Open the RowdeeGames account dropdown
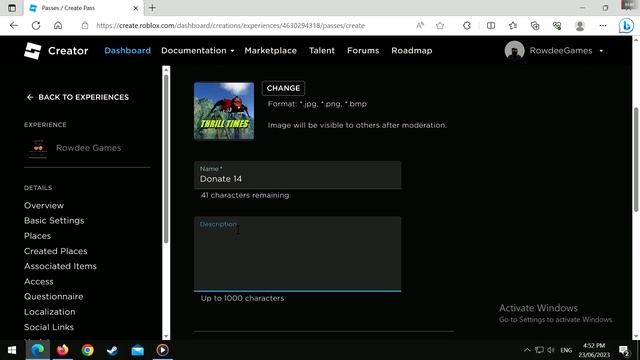The height and width of the screenshot is (360, 640). tap(602, 51)
